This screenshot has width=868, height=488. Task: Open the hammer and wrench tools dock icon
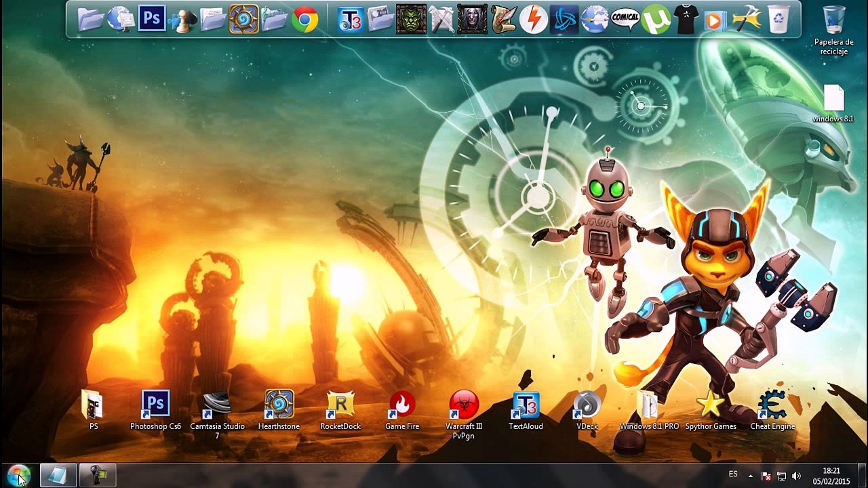747,19
